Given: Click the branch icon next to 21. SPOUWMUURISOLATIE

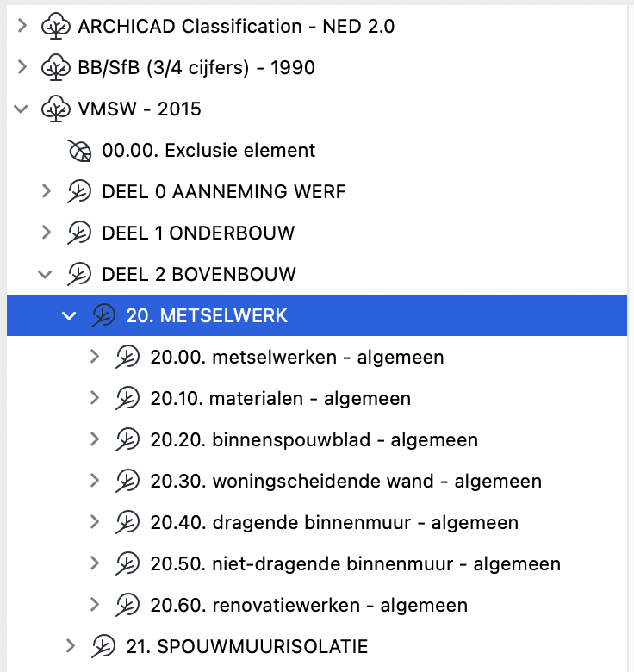Looking at the screenshot, I should (103, 646).
